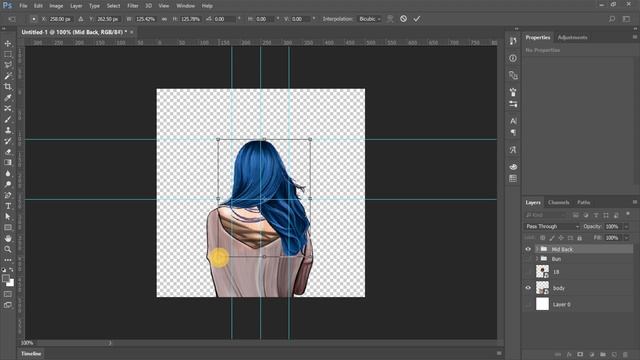Toggle the link between width and height

click(164, 19)
